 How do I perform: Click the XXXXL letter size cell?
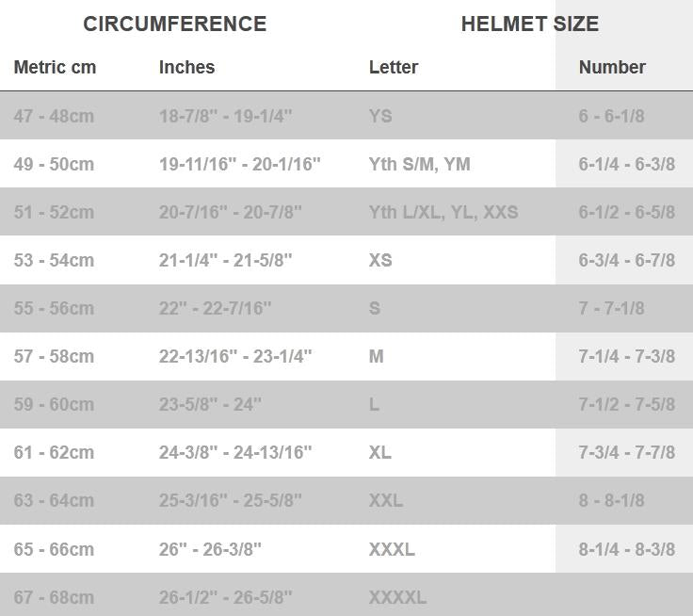coord(397,597)
